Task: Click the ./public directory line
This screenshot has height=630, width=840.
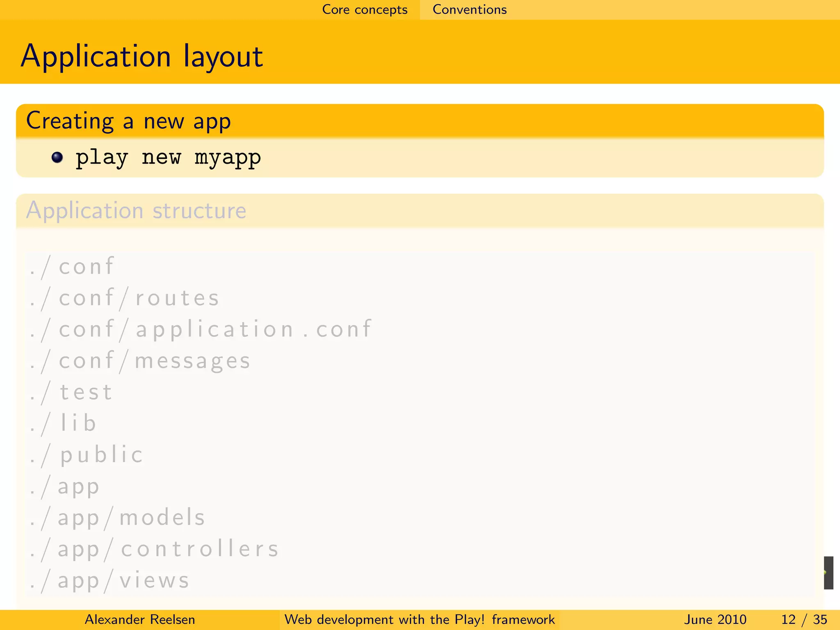Action: pos(87,455)
